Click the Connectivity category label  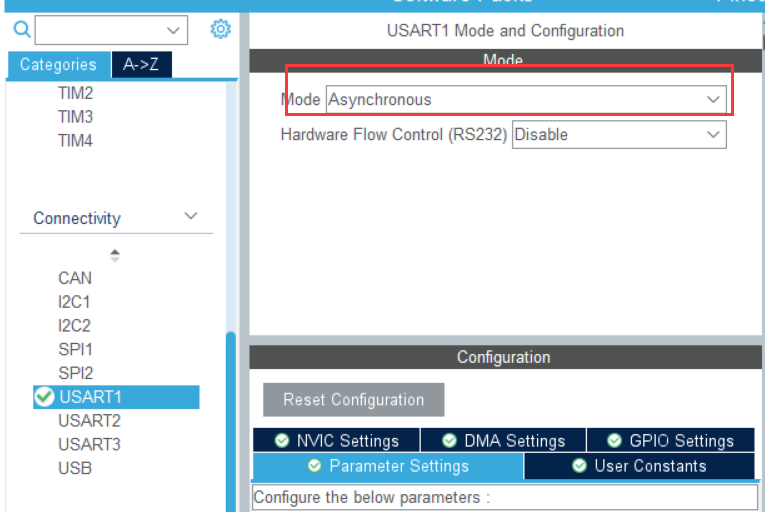coord(77,218)
